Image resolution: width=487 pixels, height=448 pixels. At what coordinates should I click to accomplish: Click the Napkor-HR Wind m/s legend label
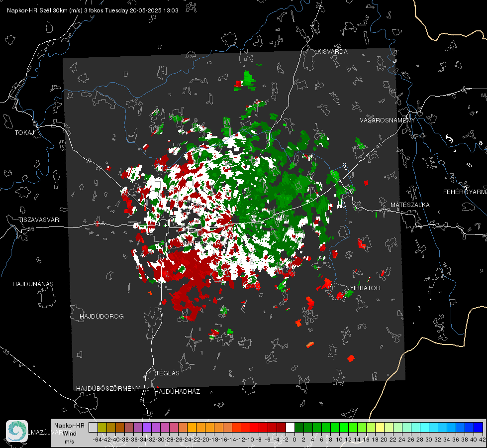69,434
